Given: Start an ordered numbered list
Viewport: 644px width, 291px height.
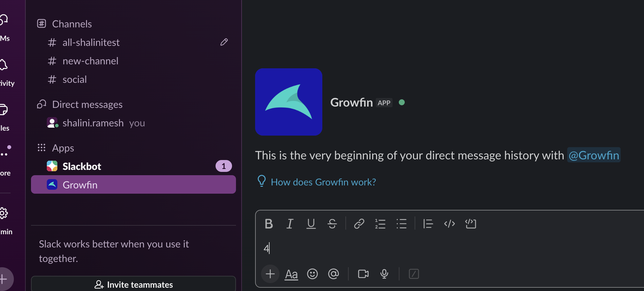Looking at the screenshot, I should 380,224.
